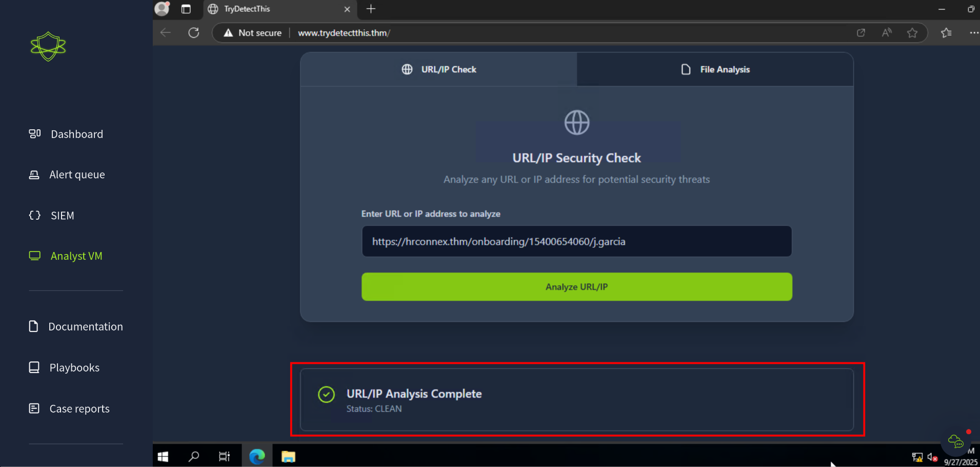Click the green chat bubble icon

pyautogui.click(x=955, y=441)
